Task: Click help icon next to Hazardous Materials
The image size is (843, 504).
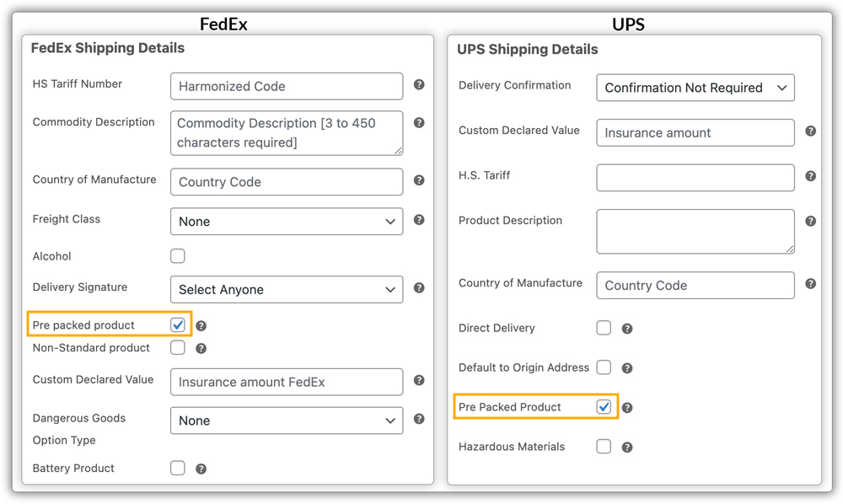Action: [x=626, y=448]
